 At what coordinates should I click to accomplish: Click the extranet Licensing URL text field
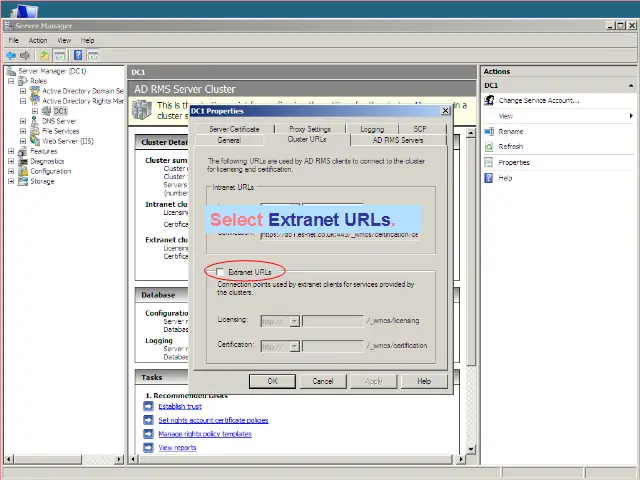click(x=333, y=322)
